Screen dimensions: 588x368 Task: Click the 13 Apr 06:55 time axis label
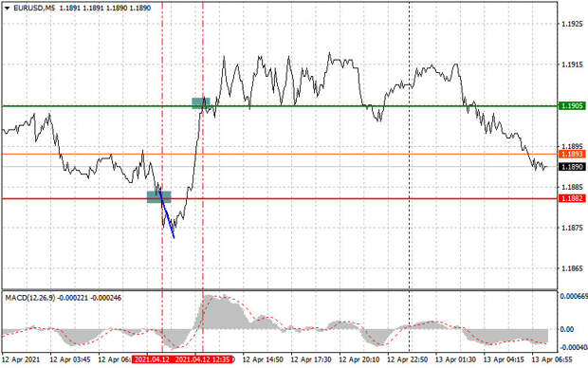[x=552, y=359]
